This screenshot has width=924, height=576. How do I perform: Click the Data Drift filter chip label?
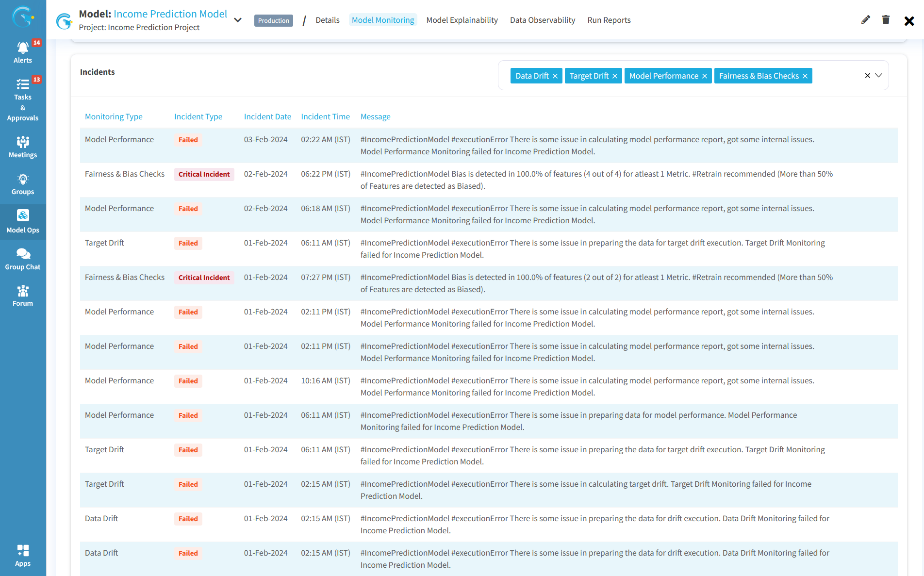pos(532,76)
